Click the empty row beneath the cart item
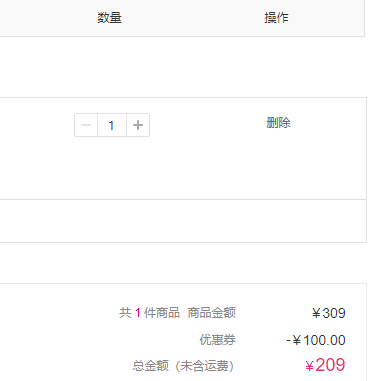This screenshot has height=381, width=386. click(x=183, y=221)
